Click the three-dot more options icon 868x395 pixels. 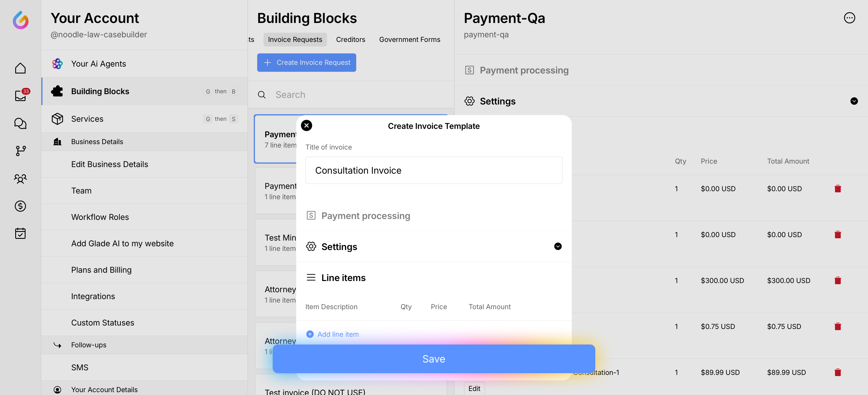point(849,18)
